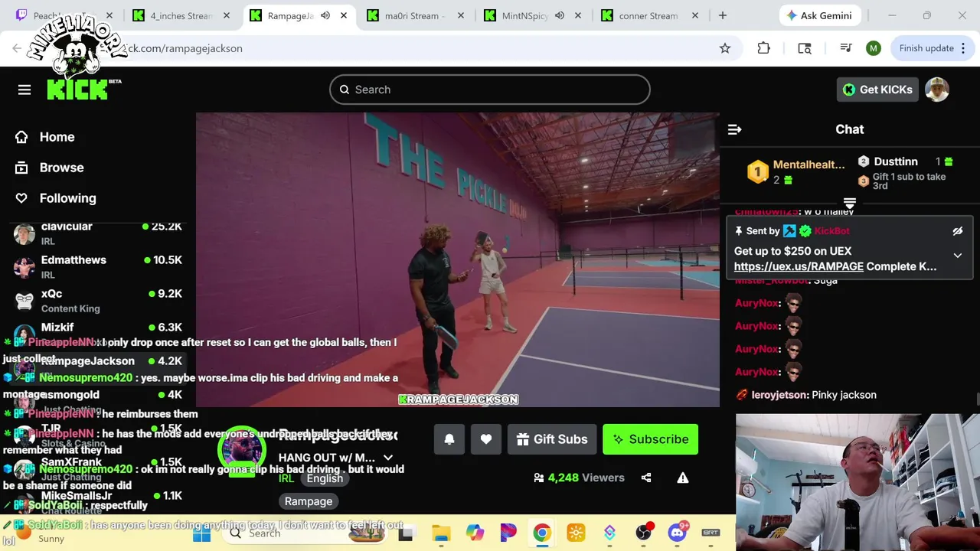
Task: Open the Kick hamburger sidebar menu
Action: 24,90
